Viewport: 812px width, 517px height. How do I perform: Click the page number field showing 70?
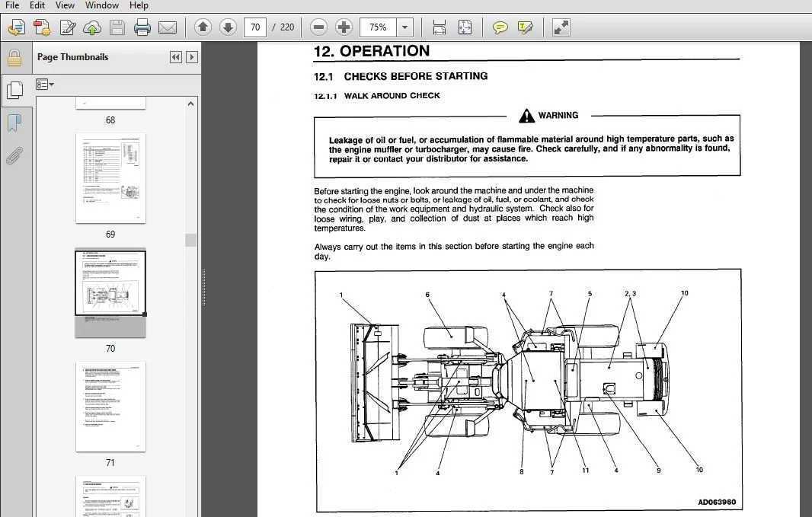click(x=254, y=27)
